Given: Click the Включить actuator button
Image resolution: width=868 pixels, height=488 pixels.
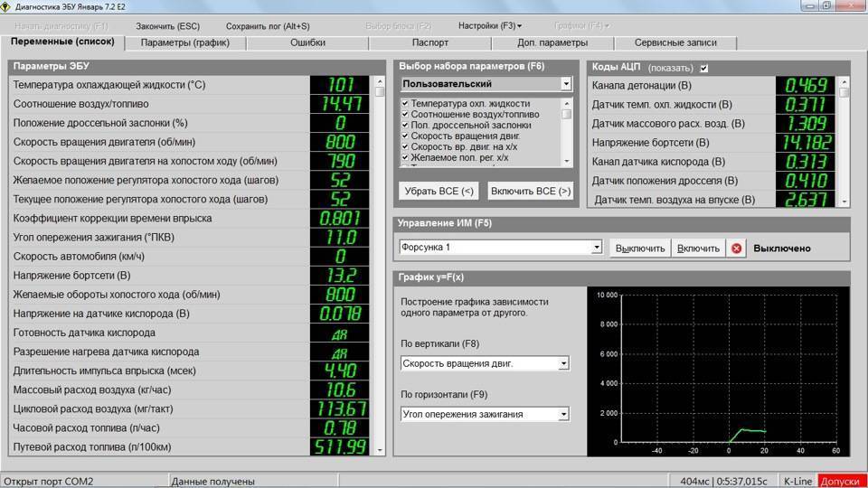Looking at the screenshot, I should pos(698,249).
